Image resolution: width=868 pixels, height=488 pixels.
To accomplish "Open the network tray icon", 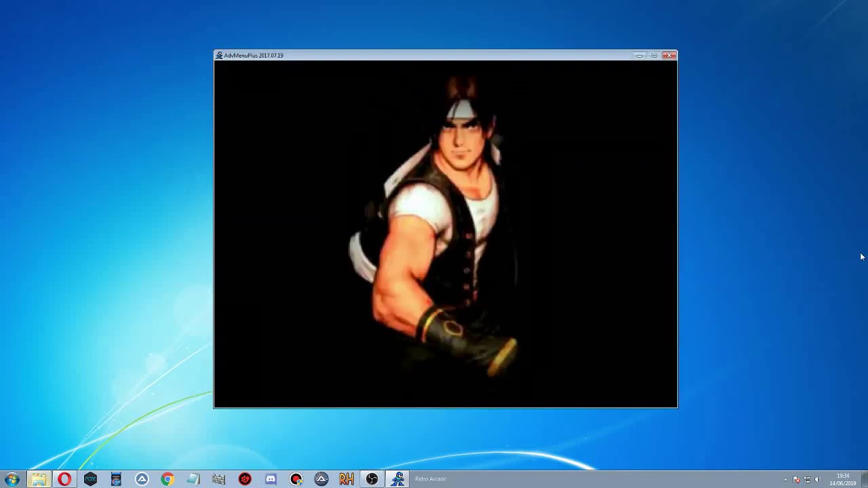I will (x=807, y=480).
